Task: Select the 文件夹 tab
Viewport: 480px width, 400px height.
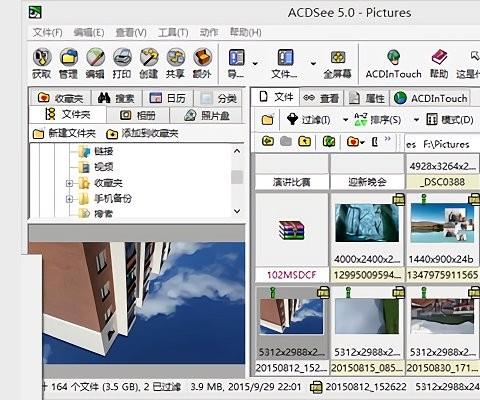Action: 68,115
